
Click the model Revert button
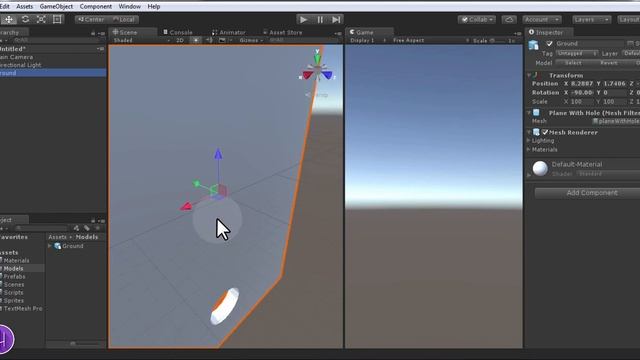(x=609, y=63)
